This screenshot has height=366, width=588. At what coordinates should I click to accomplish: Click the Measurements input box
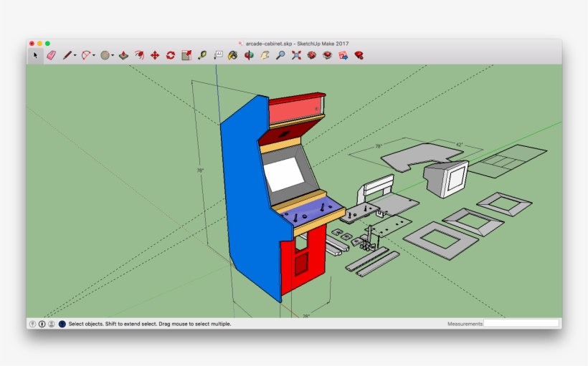[x=521, y=324]
